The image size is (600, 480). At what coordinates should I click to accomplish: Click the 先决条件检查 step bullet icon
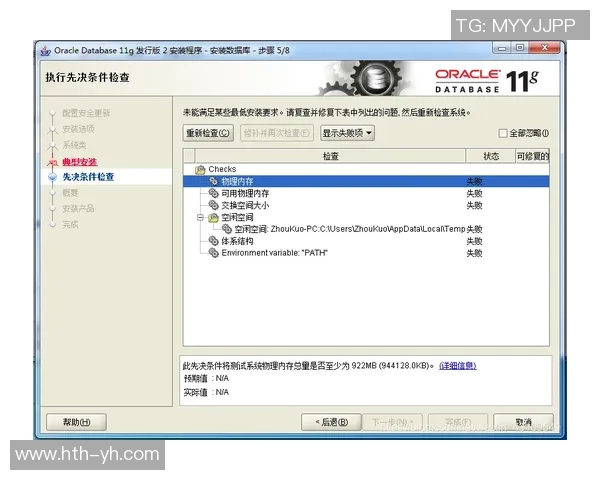point(52,177)
